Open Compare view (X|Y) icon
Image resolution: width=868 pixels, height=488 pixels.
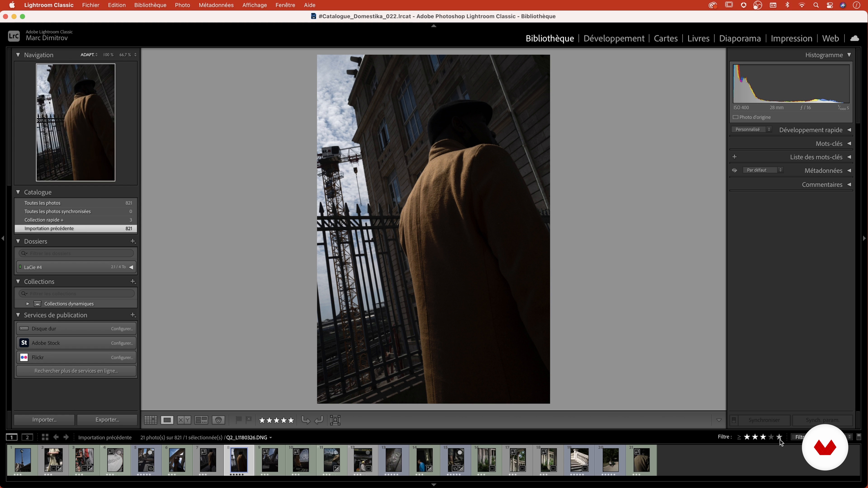pyautogui.click(x=184, y=420)
